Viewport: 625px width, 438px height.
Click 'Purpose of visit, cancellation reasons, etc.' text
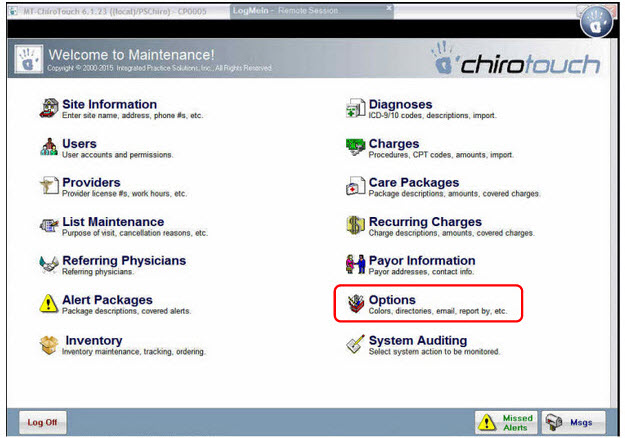coord(135,233)
